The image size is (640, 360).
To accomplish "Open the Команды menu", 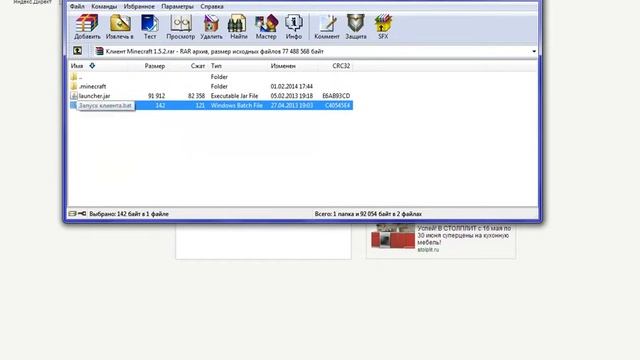I will 104,7.
